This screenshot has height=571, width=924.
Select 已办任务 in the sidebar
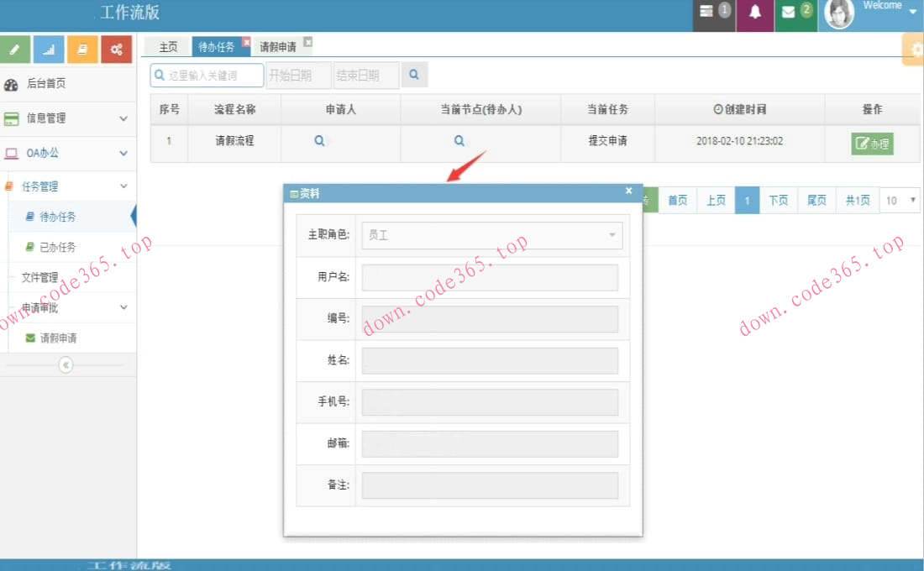pyautogui.click(x=57, y=247)
